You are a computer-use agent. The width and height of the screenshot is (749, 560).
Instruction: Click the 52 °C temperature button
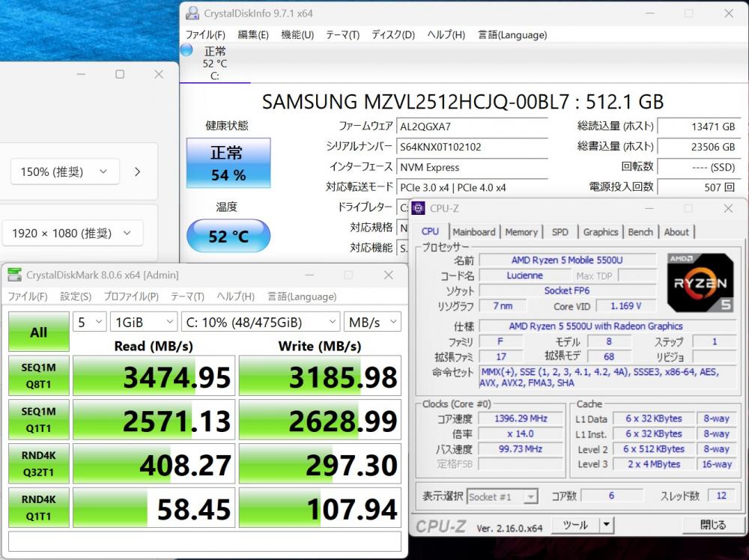coord(228,236)
